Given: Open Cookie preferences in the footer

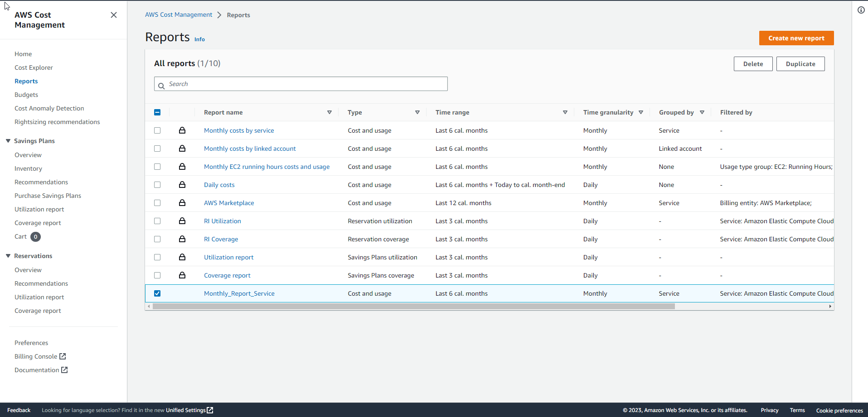Looking at the screenshot, I should click(x=839, y=411).
